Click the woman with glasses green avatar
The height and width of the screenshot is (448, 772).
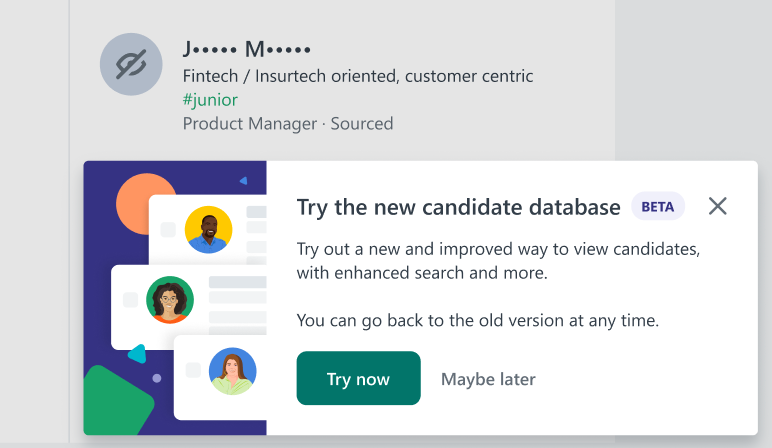click(170, 299)
